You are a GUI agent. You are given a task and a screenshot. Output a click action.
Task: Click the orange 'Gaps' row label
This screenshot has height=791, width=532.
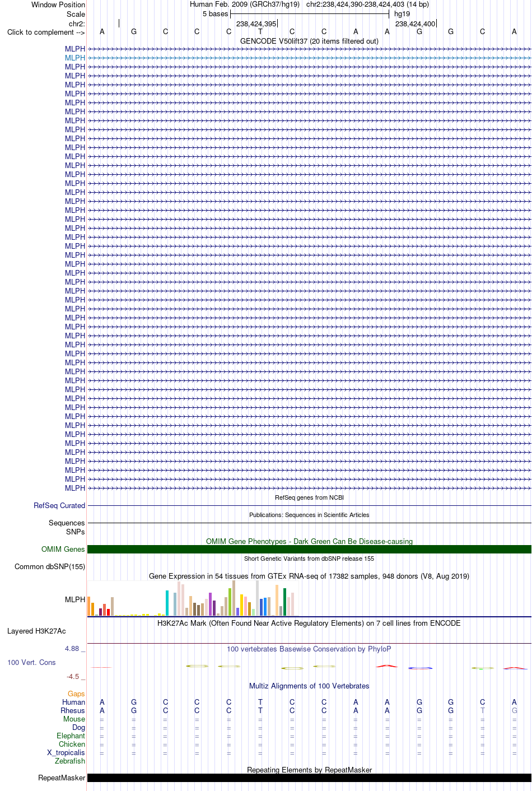point(76,694)
